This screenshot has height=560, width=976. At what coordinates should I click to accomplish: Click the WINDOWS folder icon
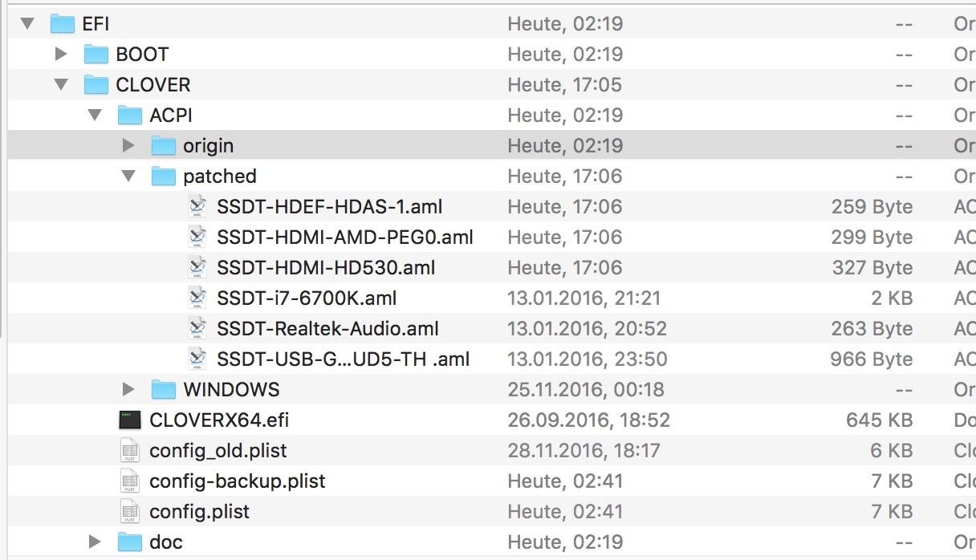[164, 390]
